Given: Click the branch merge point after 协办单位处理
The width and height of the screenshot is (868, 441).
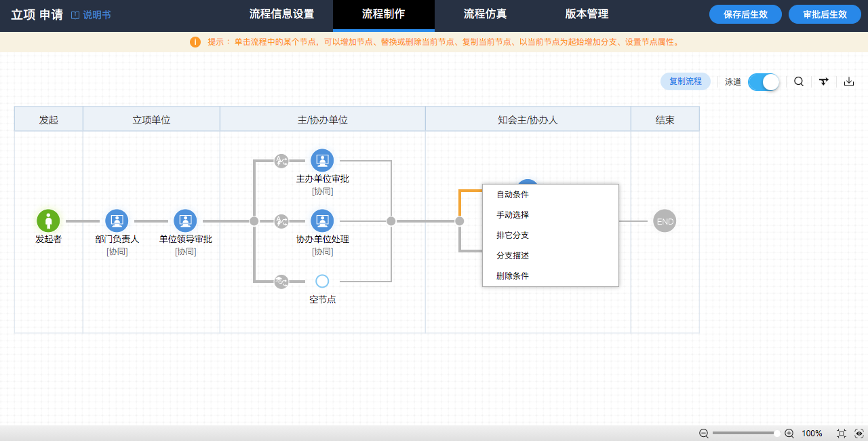Looking at the screenshot, I should (391, 221).
